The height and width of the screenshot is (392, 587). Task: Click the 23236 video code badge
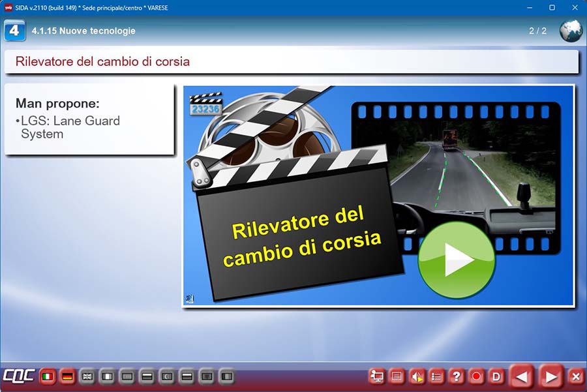point(205,110)
